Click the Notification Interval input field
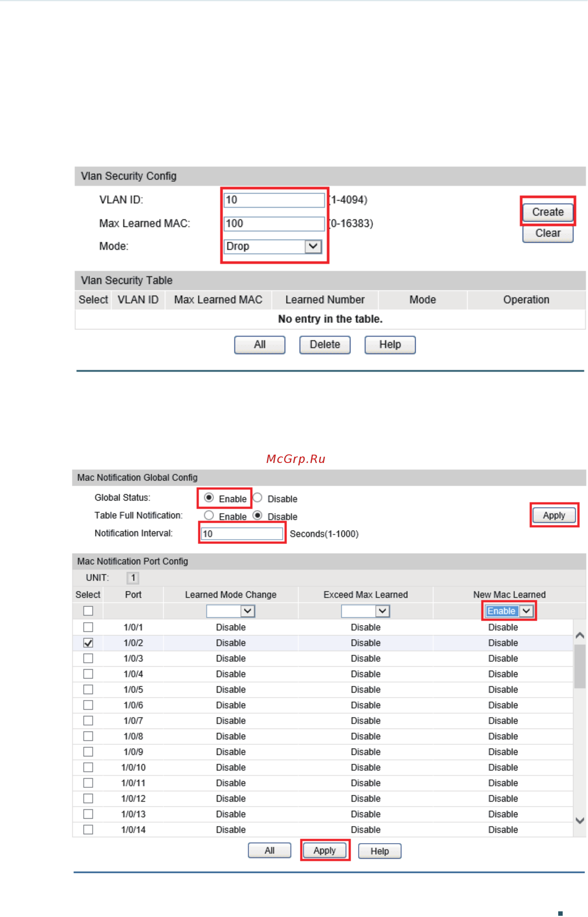Screen dimensions: 588x917 [x=242, y=534]
